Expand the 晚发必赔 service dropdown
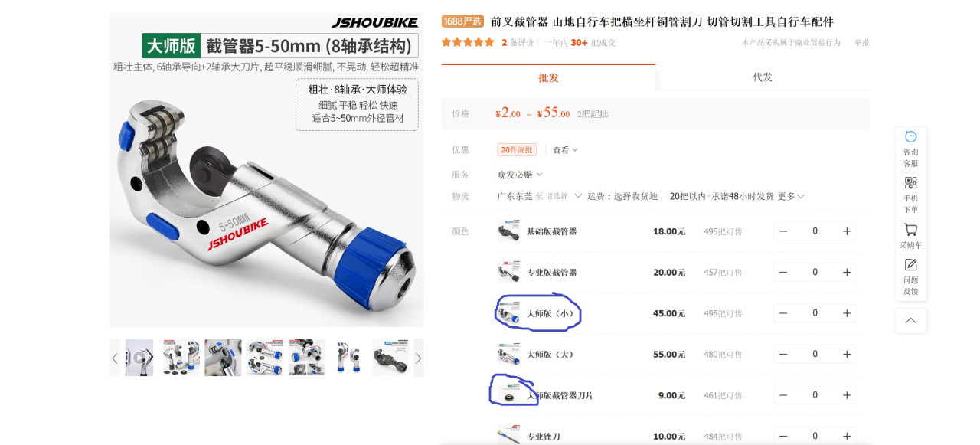Image resolution: width=980 pixels, height=445 pixels. [520, 175]
